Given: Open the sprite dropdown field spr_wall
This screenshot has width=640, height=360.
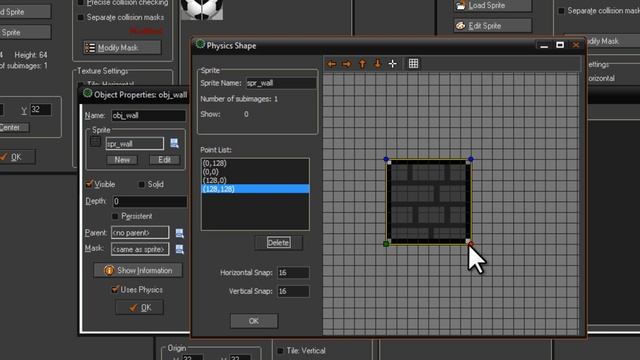Looking at the screenshot, I should point(135,143).
